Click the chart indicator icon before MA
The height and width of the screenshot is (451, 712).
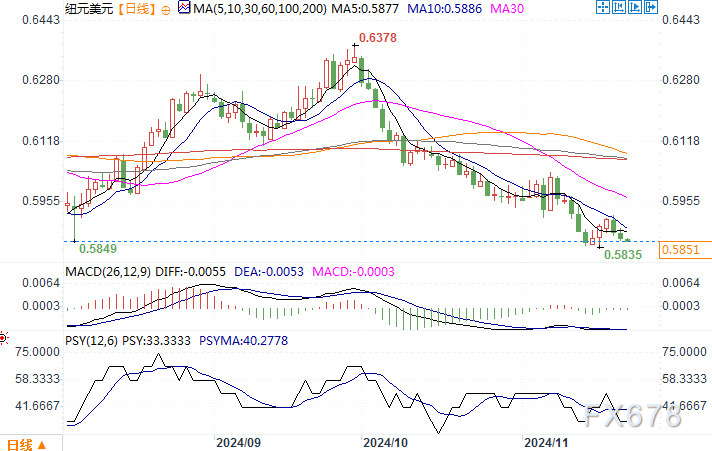pos(181,9)
